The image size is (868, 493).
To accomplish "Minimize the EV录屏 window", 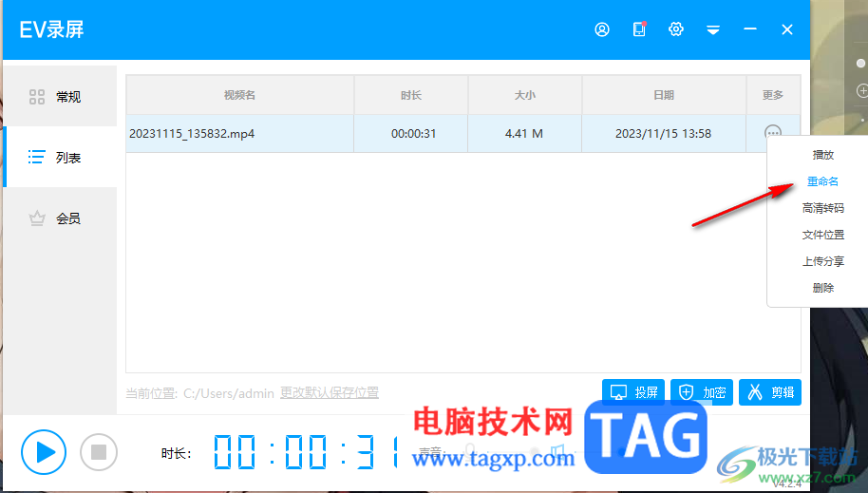I will click(750, 28).
